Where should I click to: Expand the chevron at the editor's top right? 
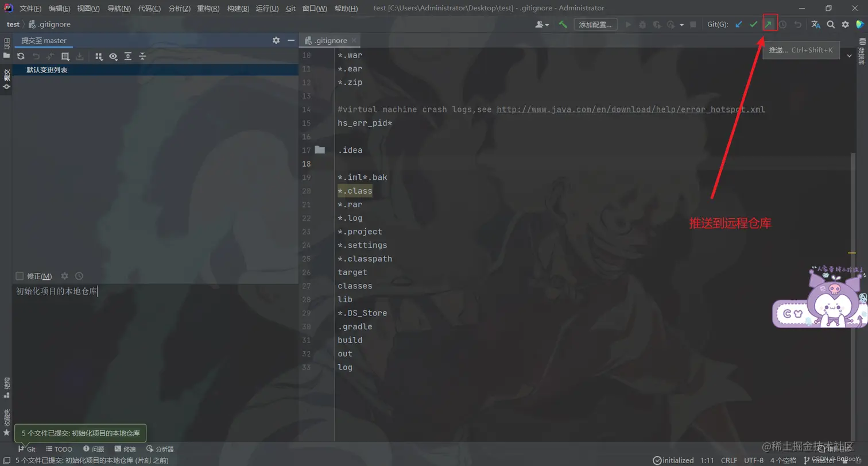[x=850, y=55]
